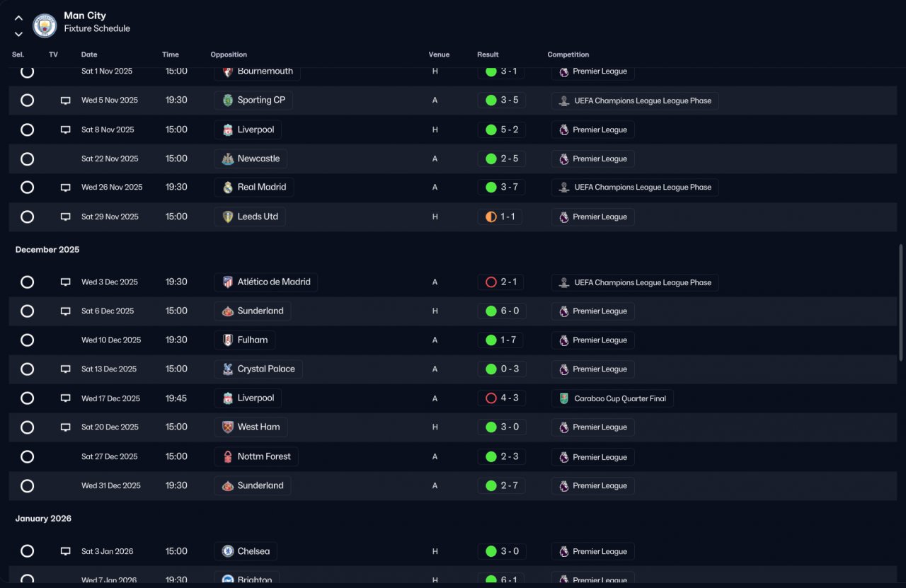Viewport: 906px width, 588px height.
Task: Click the green result indicator for Sunderland 6-0
Action: 491,311
